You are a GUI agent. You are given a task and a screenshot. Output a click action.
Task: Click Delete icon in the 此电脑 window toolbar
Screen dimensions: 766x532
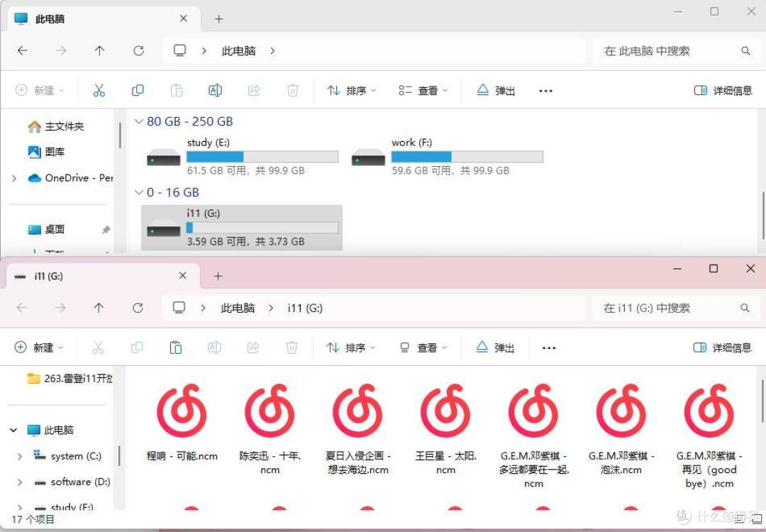coord(292,90)
